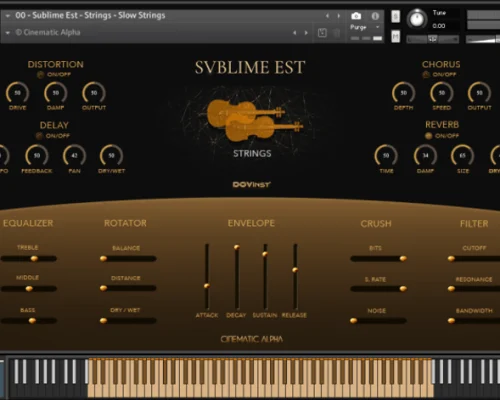Click Envelope RELEASE slider handle
500x400 pixels.
tap(295, 270)
